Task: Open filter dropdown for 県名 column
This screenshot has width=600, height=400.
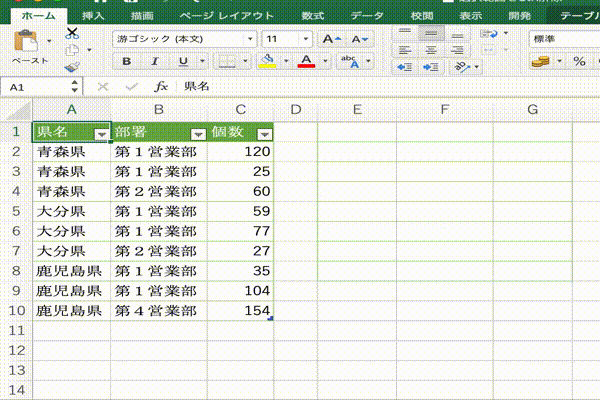Action: click(x=101, y=134)
